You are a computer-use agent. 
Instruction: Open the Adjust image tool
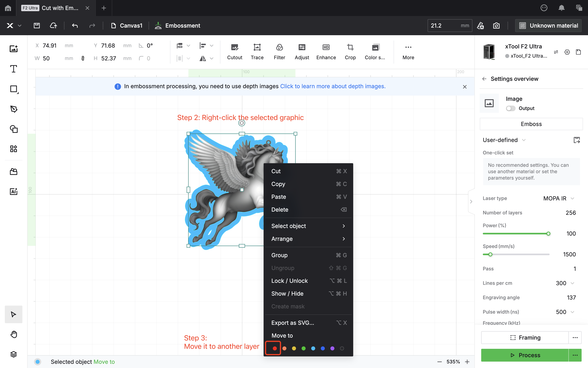point(302,52)
